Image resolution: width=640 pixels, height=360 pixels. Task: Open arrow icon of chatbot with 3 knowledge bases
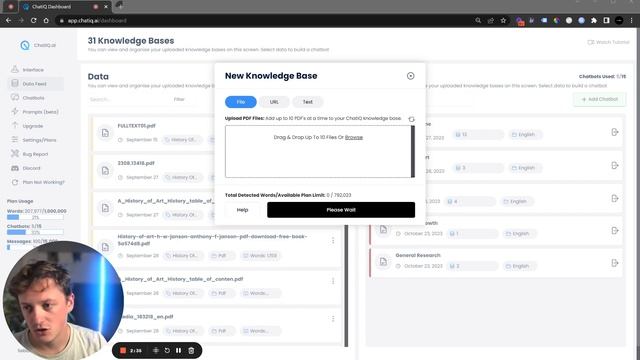pyautogui.click(x=615, y=165)
